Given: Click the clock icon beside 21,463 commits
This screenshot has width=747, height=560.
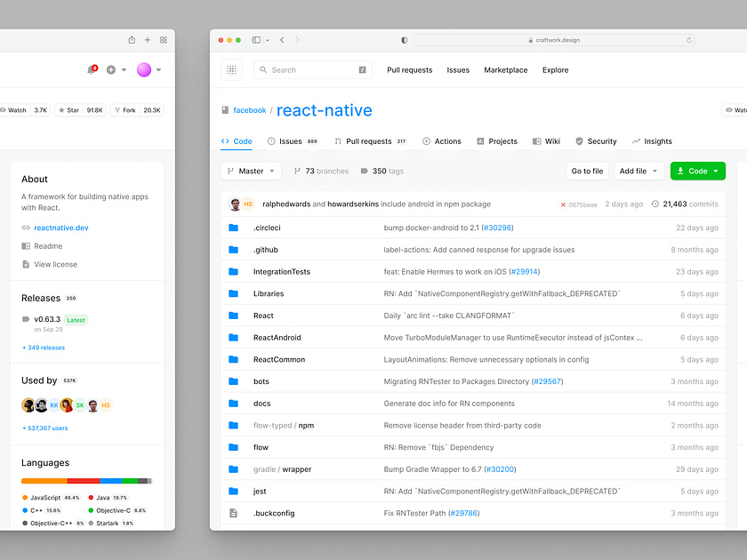Looking at the screenshot, I should click(x=656, y=204).
